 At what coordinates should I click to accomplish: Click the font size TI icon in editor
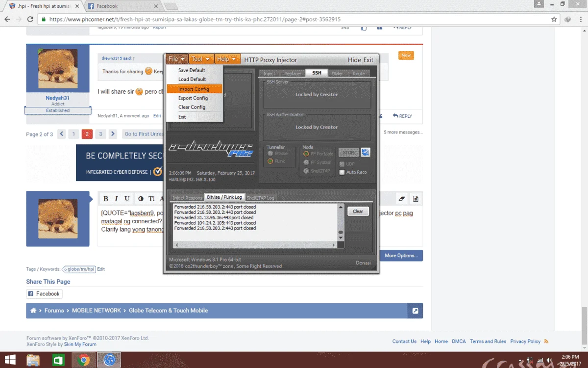(x=151, y=199)
